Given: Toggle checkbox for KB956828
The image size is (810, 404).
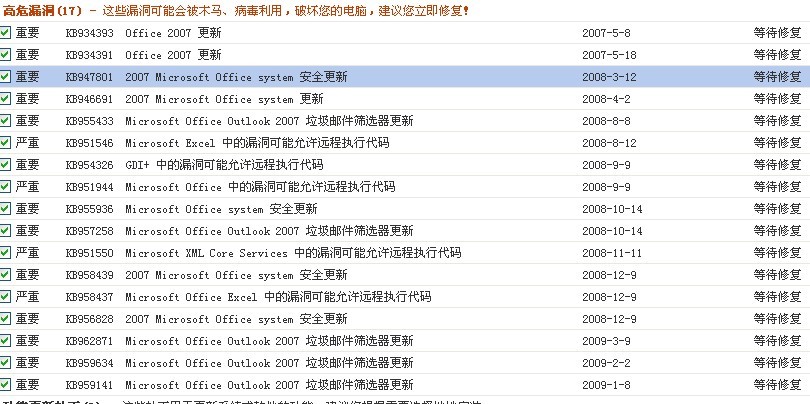Looking at the screenshot, I should (5, 319).
